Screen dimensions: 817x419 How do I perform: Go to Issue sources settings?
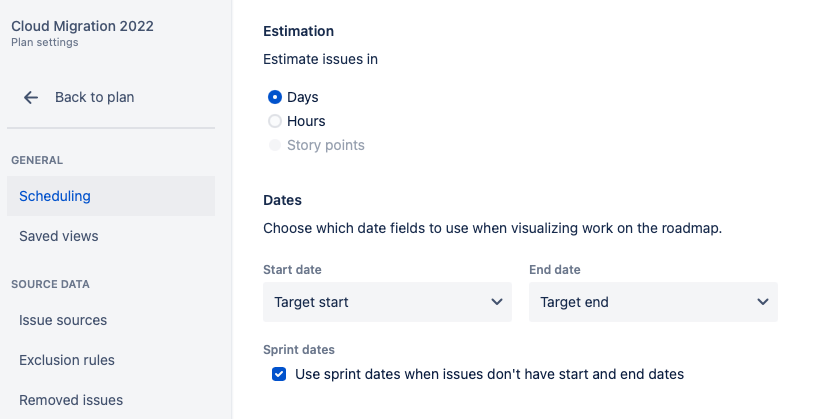point(63,320)
